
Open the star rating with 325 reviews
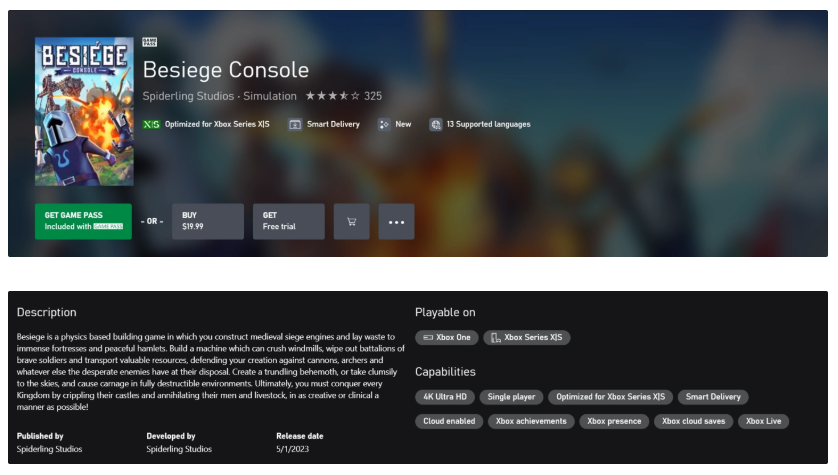344,96
